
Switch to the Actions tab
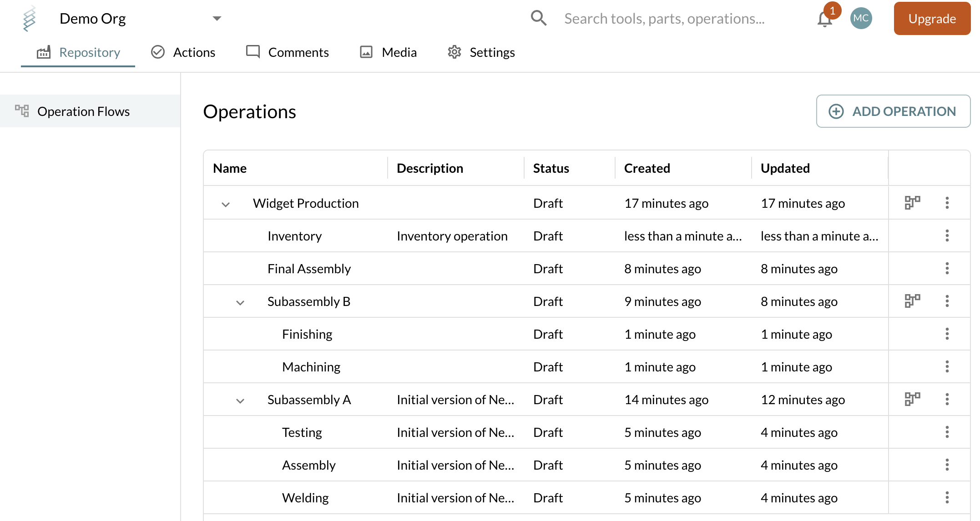click(x=184, y=52)
